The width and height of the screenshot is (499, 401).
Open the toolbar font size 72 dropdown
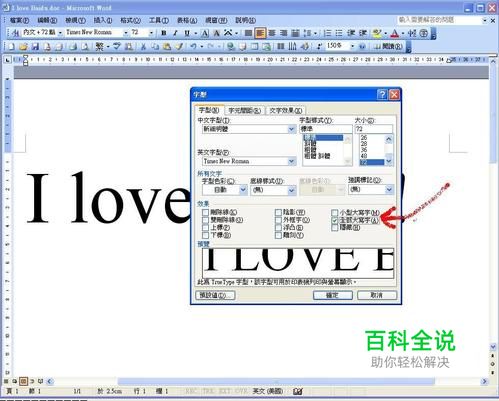click(x=151, y=33)
